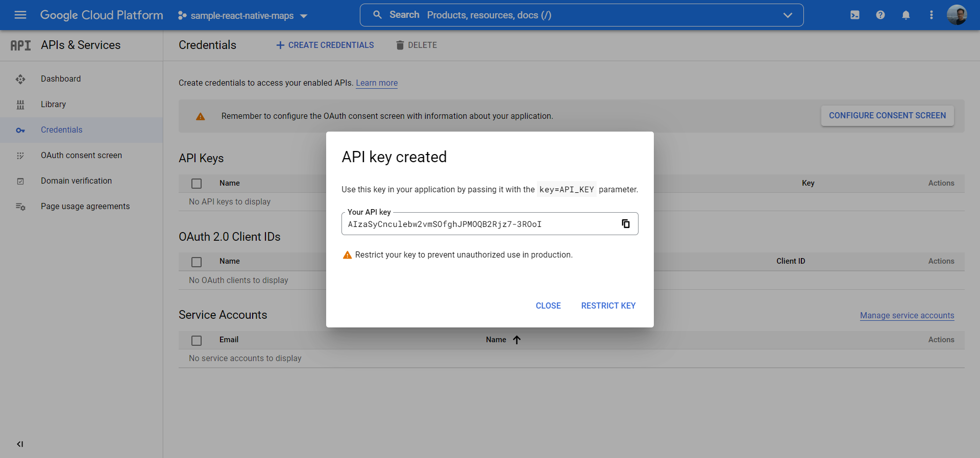Click Create Credentials button
Screen dimensions: 980x458
(325, 45)
